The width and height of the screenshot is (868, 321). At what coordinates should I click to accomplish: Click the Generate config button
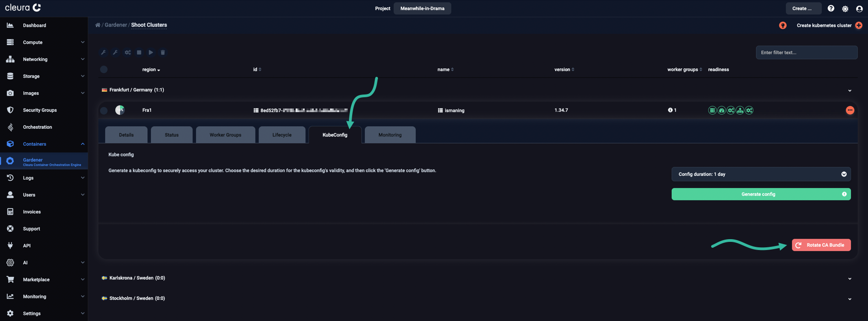point(761,194)
